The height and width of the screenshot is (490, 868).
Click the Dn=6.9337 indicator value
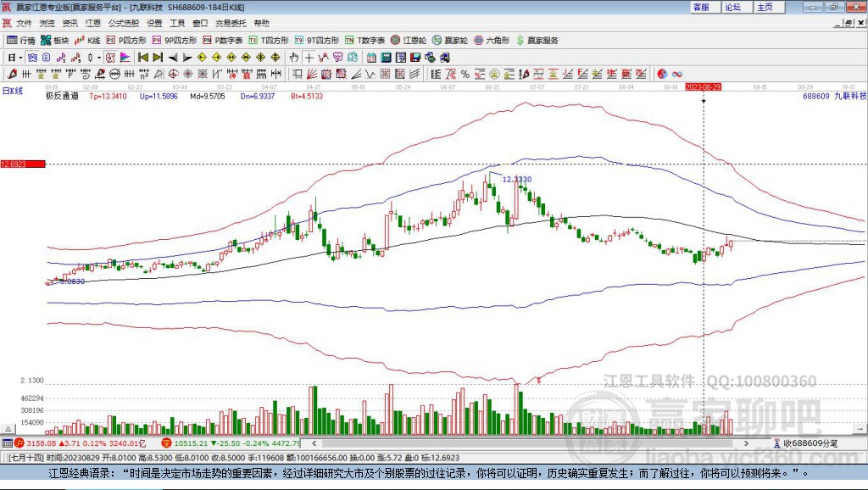258,96
